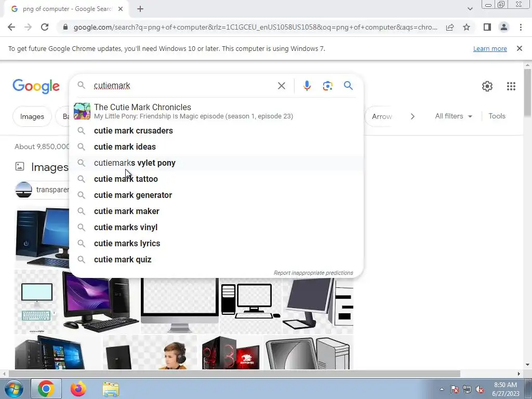The width and height of the screenshot is (532, 399).
Task: Select the Arrow filter chip
Action: (379, 116)
